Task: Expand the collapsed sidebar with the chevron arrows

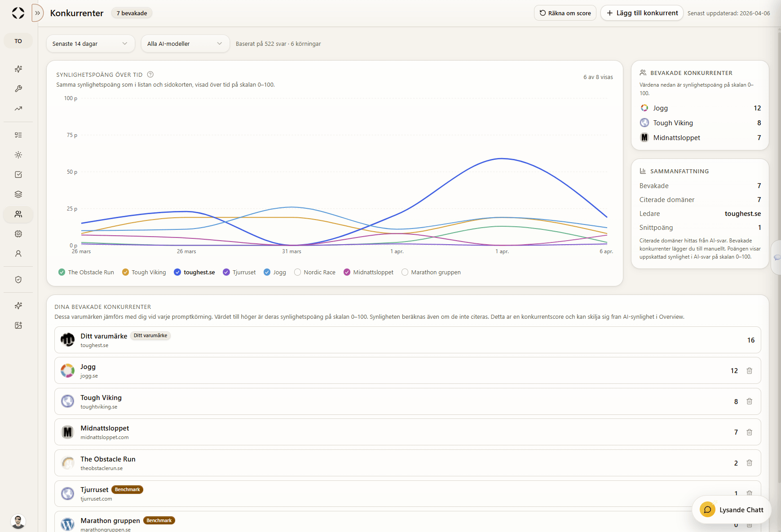Action: 37,13
